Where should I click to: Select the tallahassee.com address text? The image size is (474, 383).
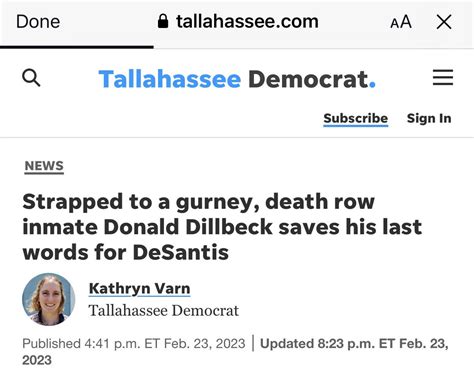click(247, 21)
